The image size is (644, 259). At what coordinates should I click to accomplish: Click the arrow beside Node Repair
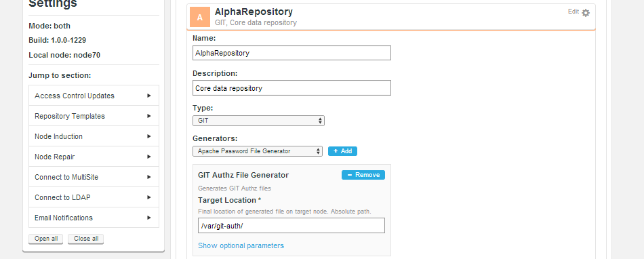tap(149, 157)
